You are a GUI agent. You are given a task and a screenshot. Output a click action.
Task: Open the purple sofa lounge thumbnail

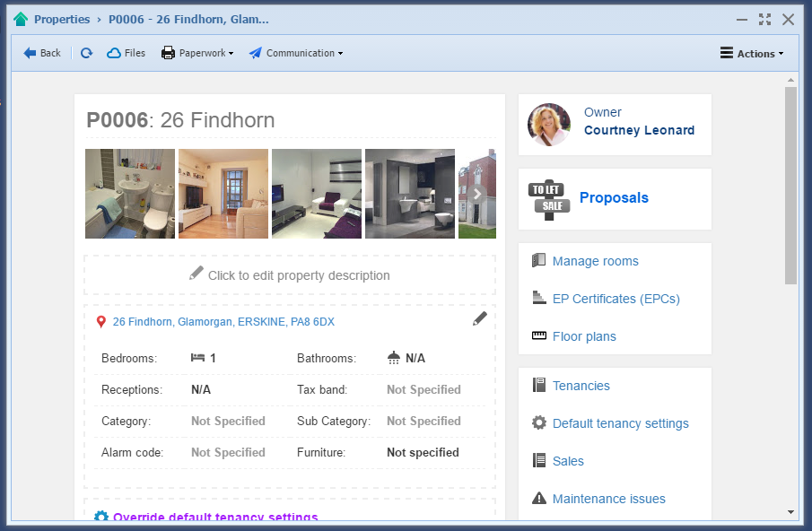tap(317, 194)
